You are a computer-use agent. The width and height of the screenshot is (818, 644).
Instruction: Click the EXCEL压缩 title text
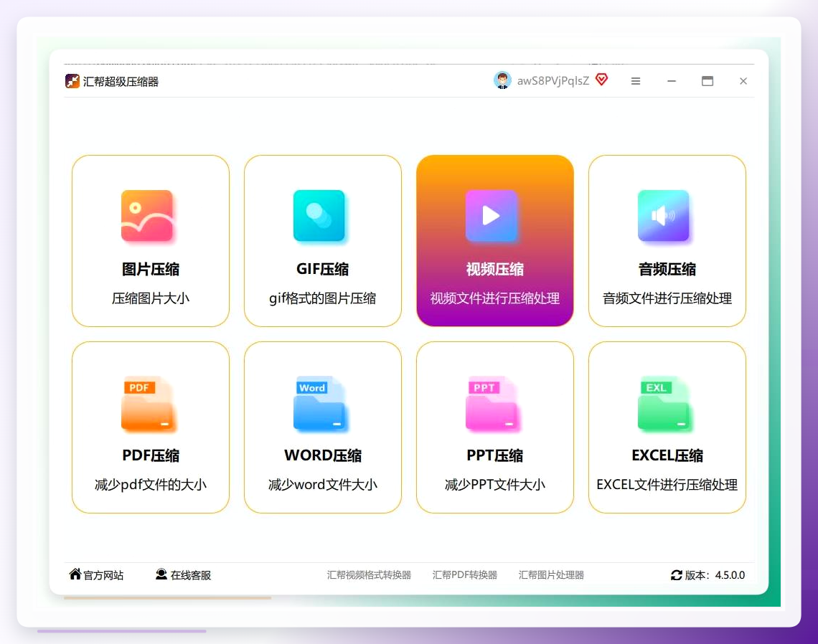[667, 455]
